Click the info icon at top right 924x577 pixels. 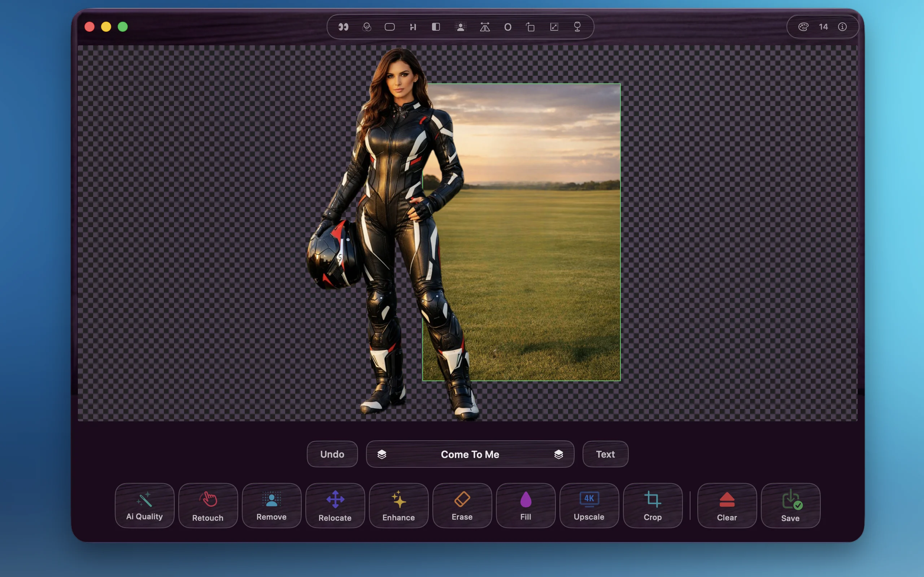[x=842, y=27]
